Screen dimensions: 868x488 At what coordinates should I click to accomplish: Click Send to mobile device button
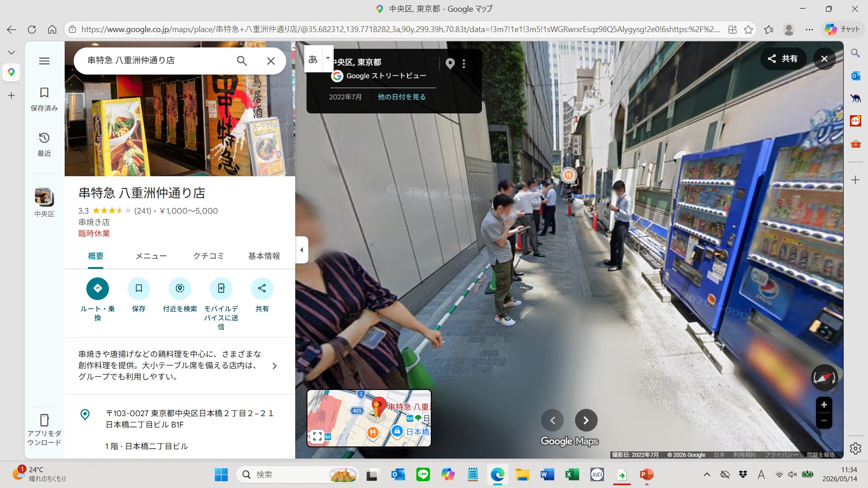coord(221,288)
